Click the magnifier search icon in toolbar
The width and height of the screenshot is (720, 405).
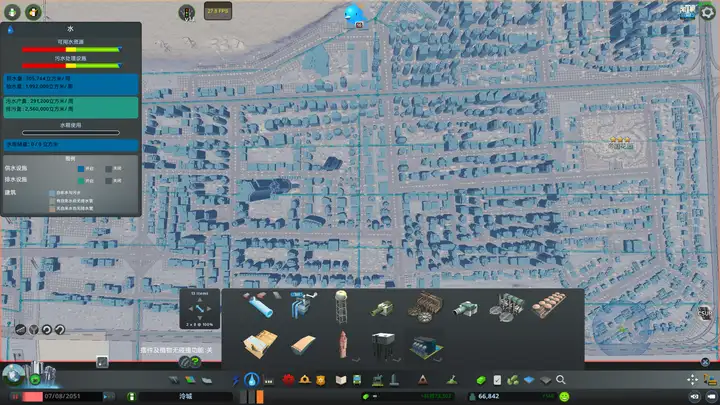(561, 380)
